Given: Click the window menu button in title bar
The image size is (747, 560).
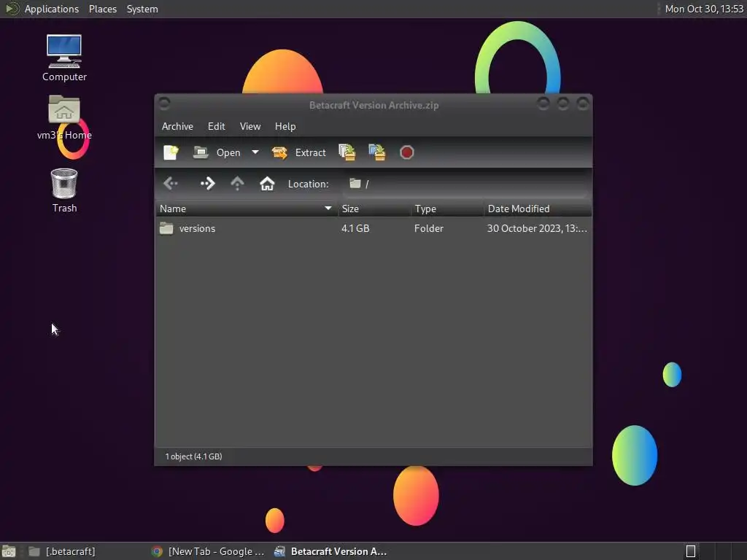Looking at the screenshot, I should point(164,104).
